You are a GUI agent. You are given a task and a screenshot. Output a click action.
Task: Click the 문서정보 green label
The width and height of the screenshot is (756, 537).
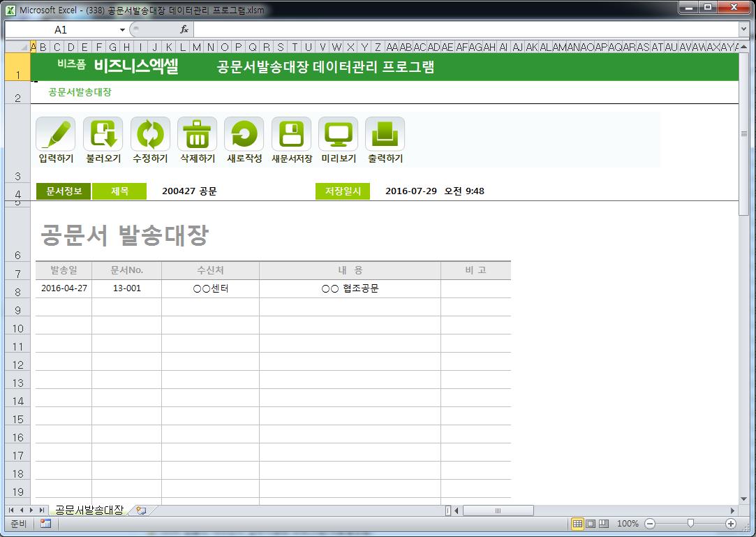(64, 191)
